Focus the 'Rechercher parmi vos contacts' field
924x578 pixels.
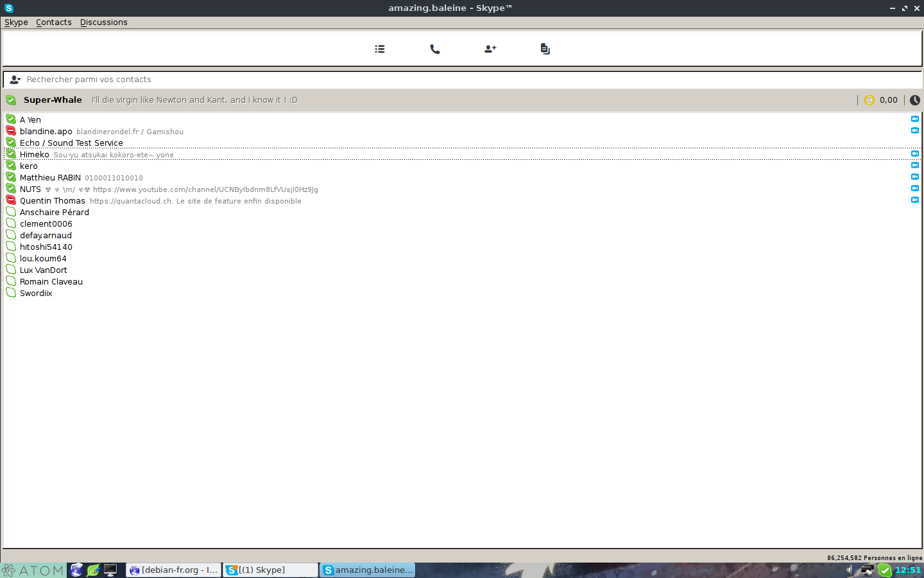[x=462, y=80]
